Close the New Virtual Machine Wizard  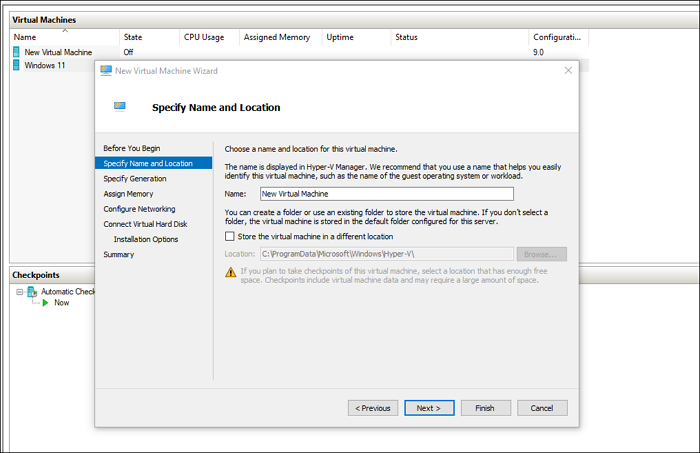click(568, 71)
